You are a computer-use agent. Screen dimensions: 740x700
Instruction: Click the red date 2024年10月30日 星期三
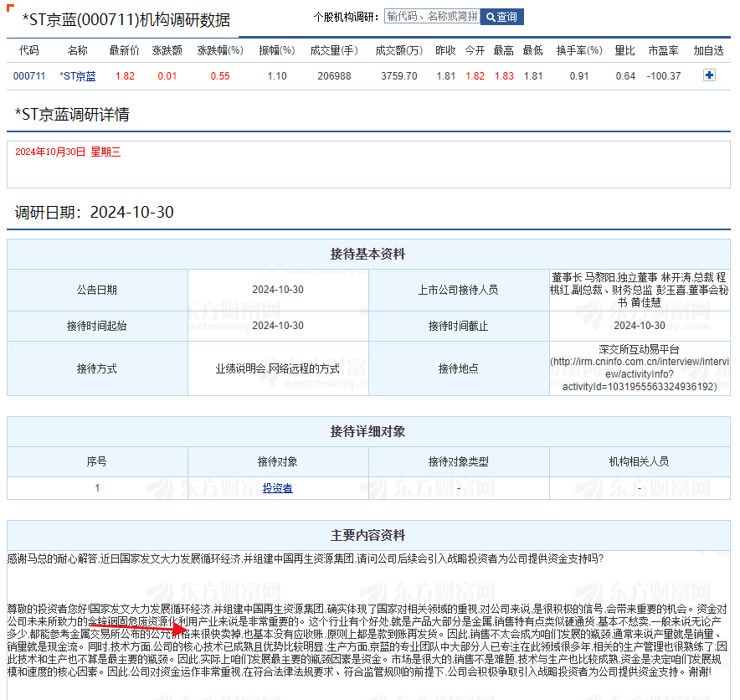[x=68, y=152]
